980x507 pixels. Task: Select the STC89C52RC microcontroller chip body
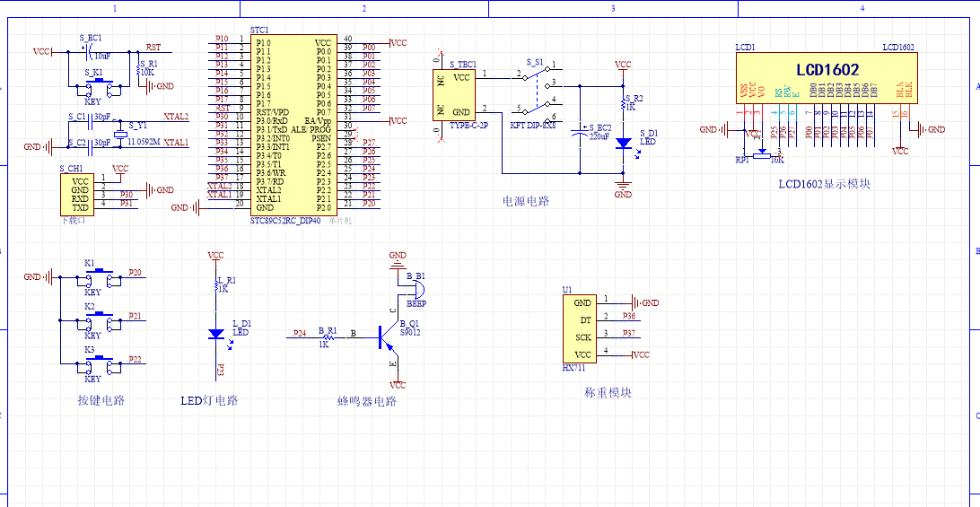click(293, 124)
